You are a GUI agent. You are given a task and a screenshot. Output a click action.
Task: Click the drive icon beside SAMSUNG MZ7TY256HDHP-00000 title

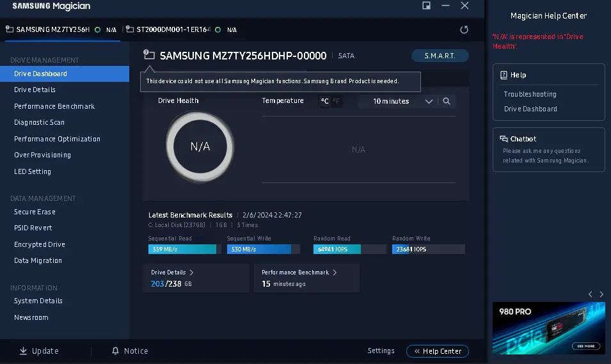[149, 54]
